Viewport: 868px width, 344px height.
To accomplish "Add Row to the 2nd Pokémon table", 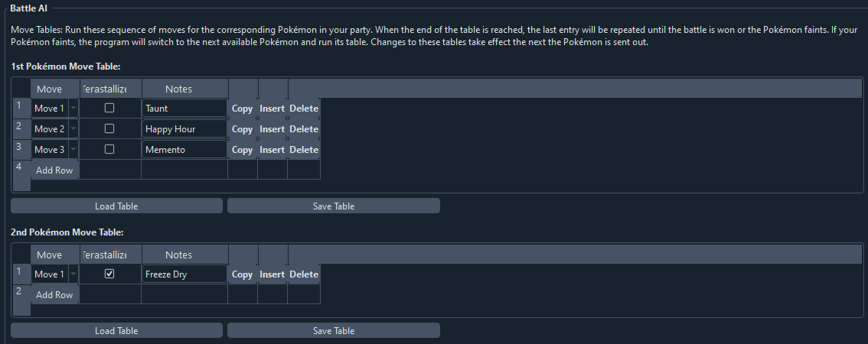I will [x=54, y=295].
